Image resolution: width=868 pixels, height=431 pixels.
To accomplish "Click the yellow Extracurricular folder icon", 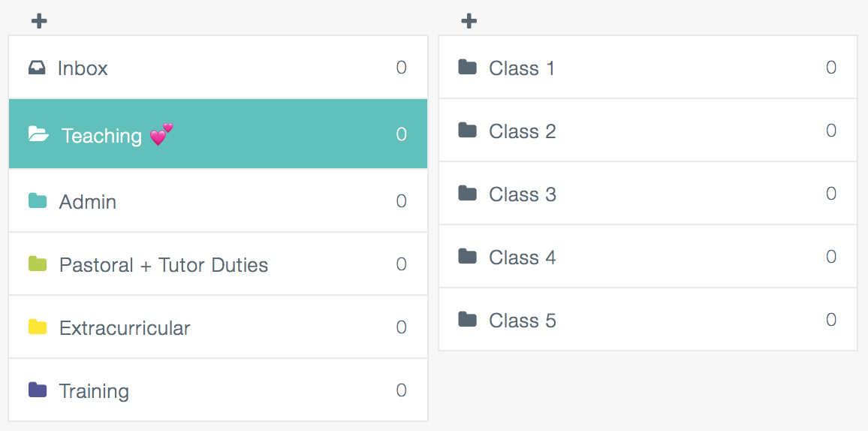I will pos(38,327).
